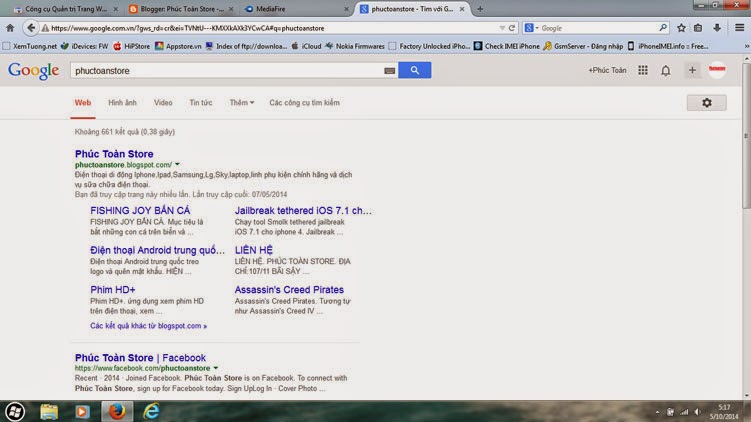The height and width of the screenshot is (422, 751).
Task: Show hidden system tray icons
Action: [x=657, y=412]
